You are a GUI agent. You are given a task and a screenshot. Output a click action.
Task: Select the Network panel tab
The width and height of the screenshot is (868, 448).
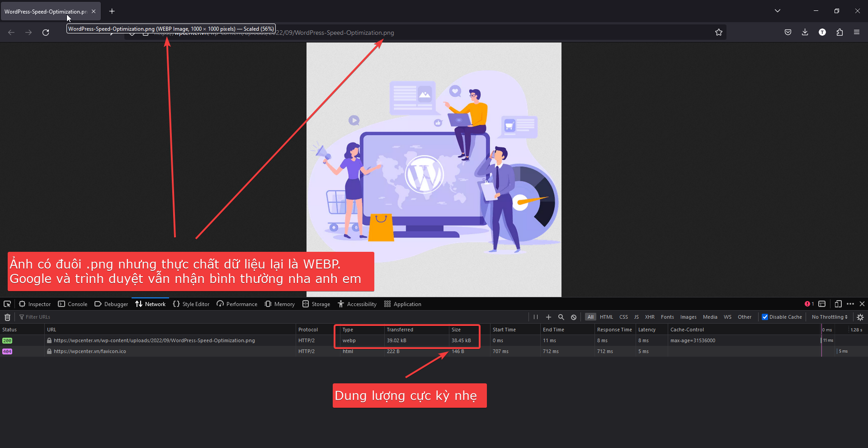(x=151, y=304)
